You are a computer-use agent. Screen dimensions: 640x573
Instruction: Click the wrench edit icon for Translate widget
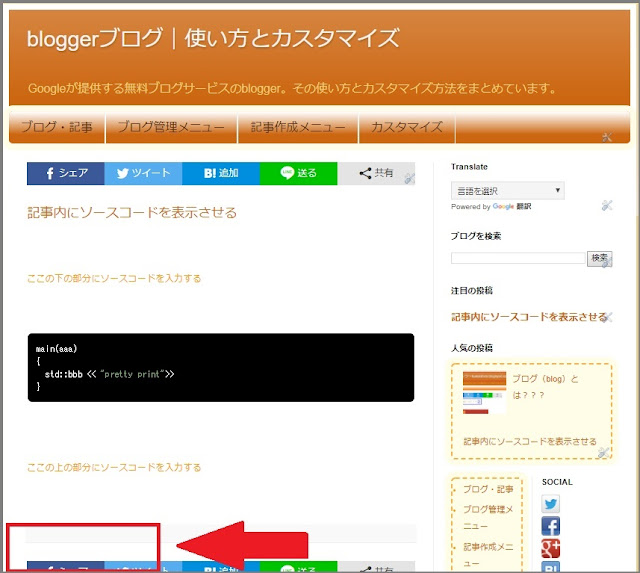[x=607, y=205]
